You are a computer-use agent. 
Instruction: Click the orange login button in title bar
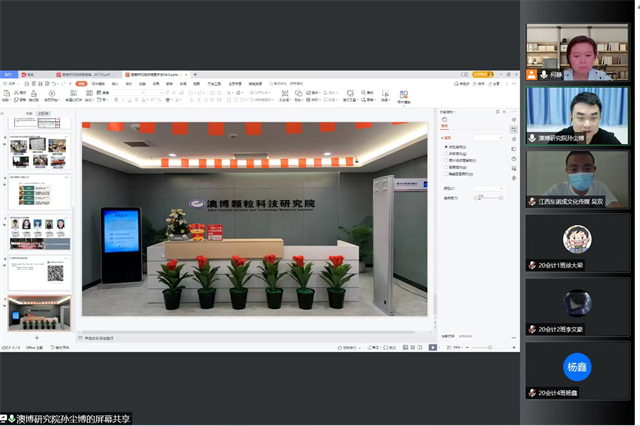(x=482, y=75)
